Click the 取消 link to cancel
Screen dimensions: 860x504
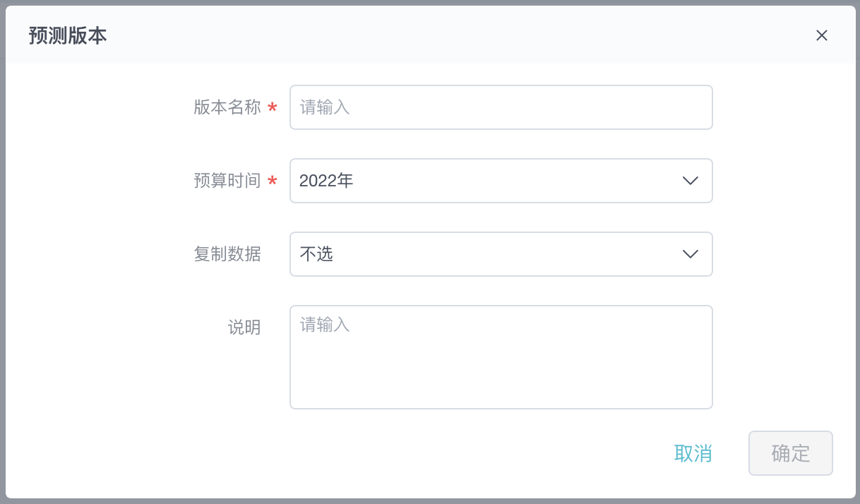coord(693,453)
